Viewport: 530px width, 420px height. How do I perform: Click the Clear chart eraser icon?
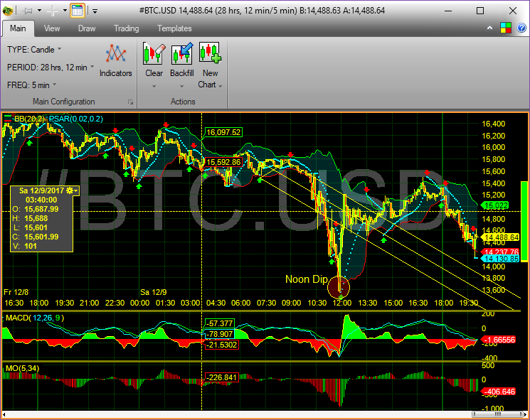pos(154,53)
